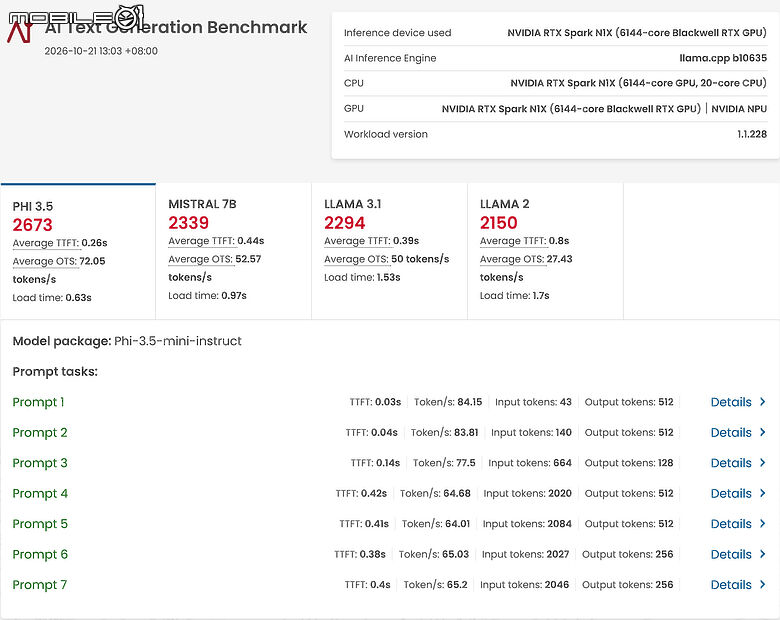Click the Prompt tasks heading
Viewport: 780px width, 620px height.
click(55, 372)
